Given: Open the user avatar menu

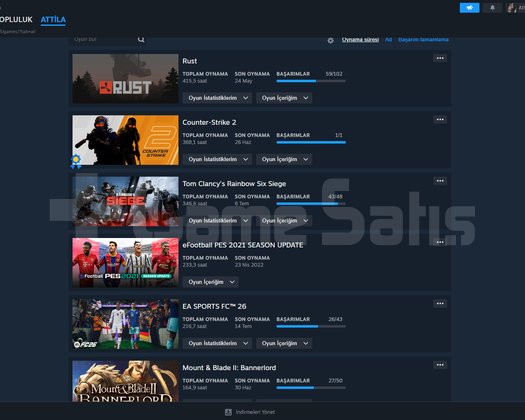Looking at the screenshot, I should pyautogui.click(x=515, y=8).
